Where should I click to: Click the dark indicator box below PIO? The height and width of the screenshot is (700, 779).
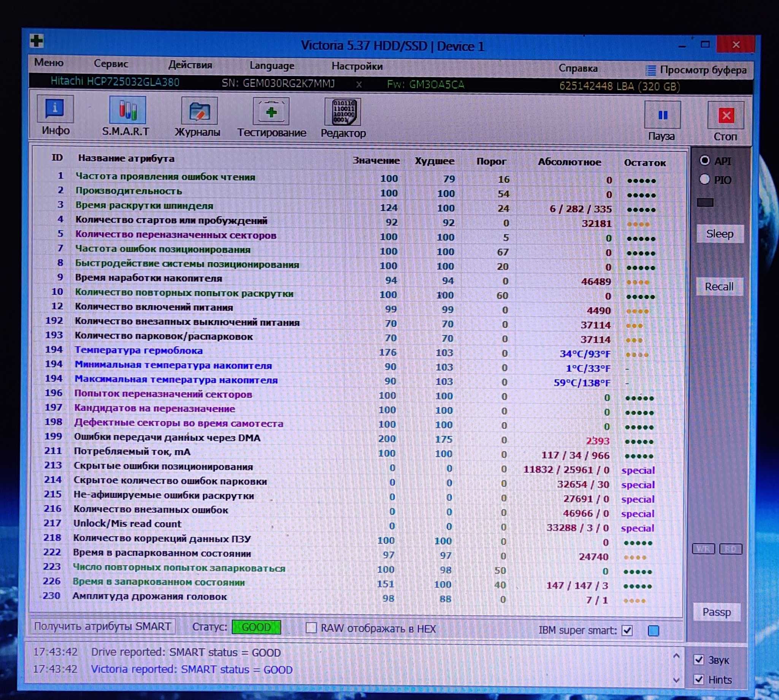705,202
